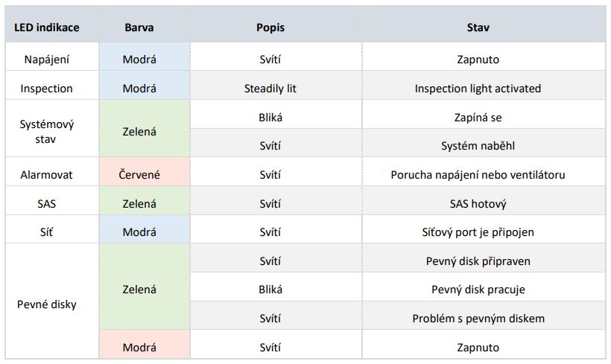Click the red 'Červené' color cell
This screenshot has height=364, width=611.
tap(139, 175)
